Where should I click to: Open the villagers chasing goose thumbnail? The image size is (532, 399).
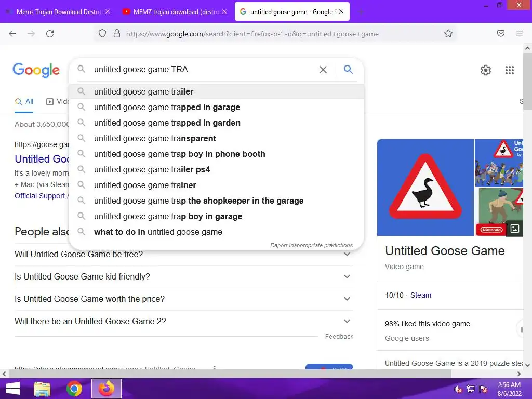coord(499,163)
